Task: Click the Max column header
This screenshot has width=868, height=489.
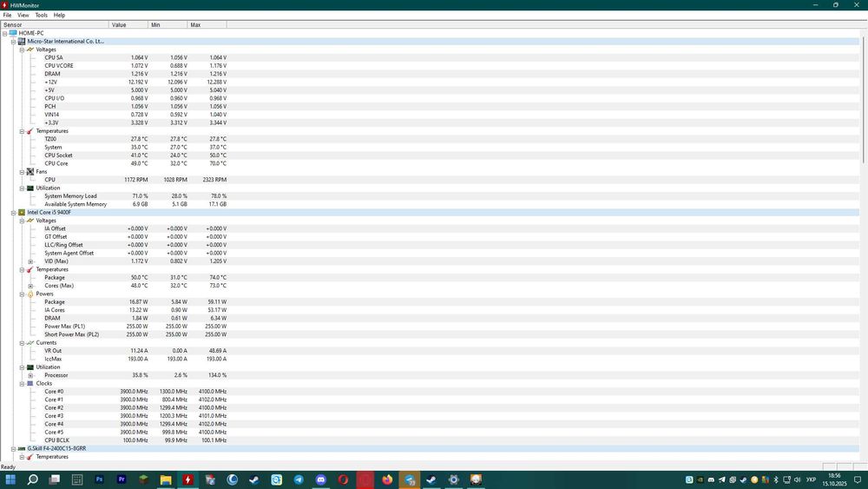Action: click(207, 25)
